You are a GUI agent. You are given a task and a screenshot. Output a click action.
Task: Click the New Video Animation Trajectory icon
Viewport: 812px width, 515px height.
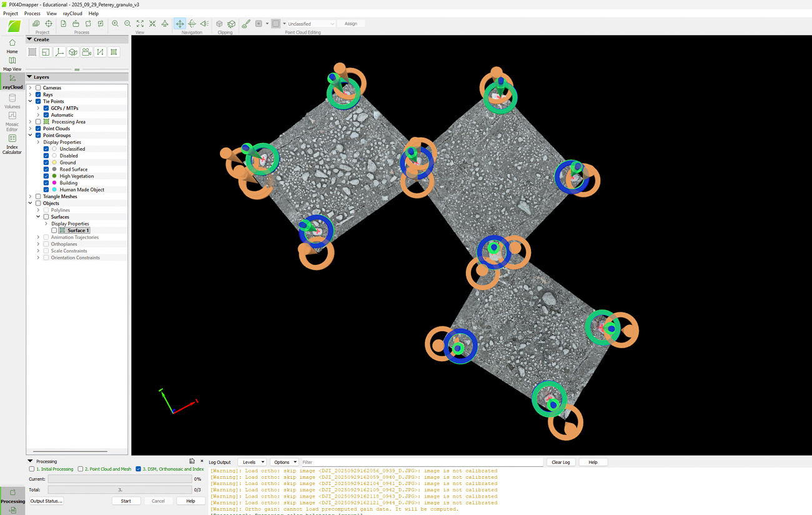[x=86, y=52]
